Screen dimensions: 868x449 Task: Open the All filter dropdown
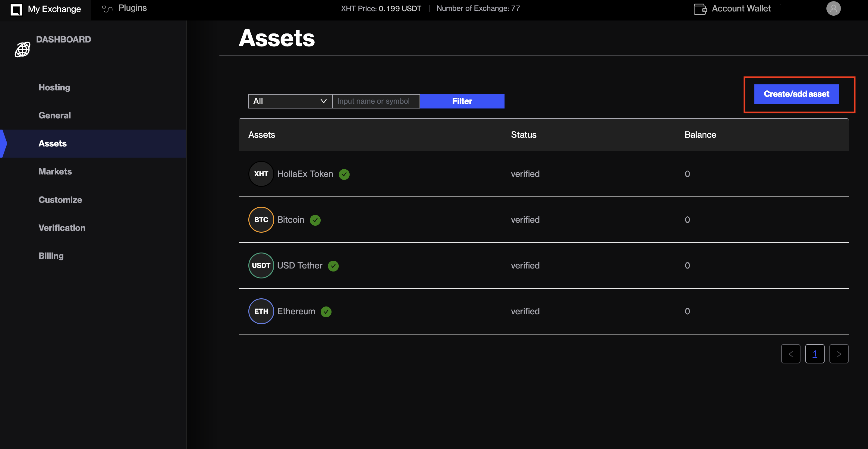point(290,101)
